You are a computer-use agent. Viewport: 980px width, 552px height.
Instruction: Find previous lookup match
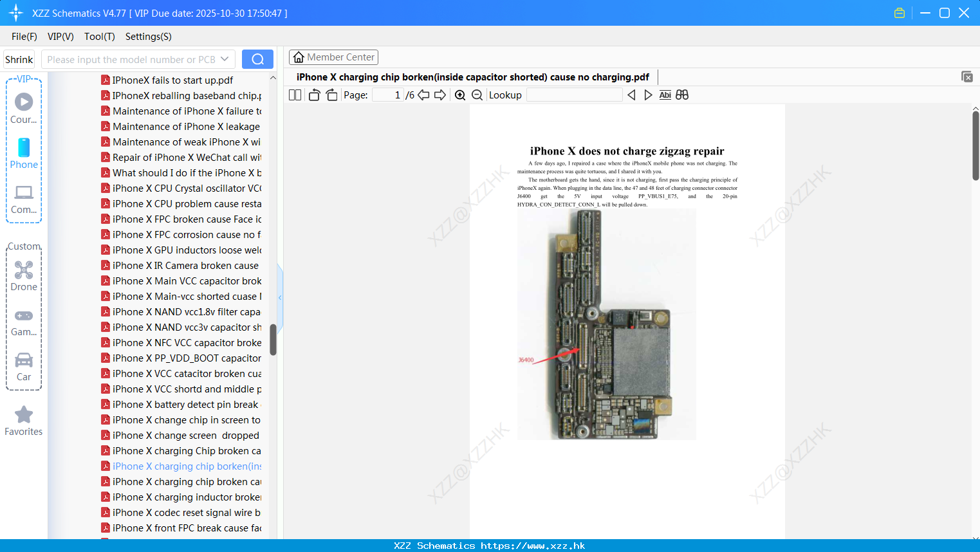(x=631, y=95)
